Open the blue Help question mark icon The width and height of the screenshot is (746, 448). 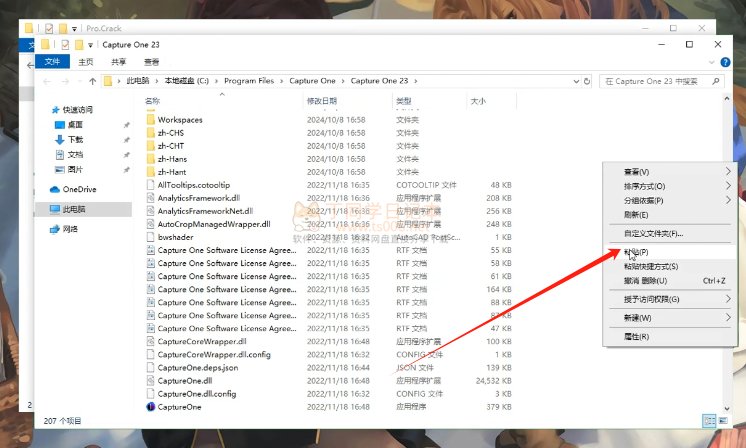727,62
